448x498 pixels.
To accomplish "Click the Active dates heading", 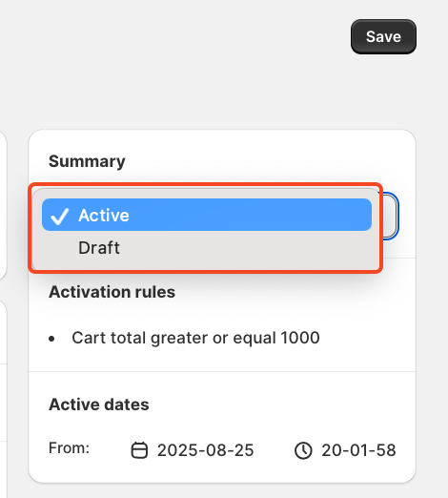I will point(99,405).
